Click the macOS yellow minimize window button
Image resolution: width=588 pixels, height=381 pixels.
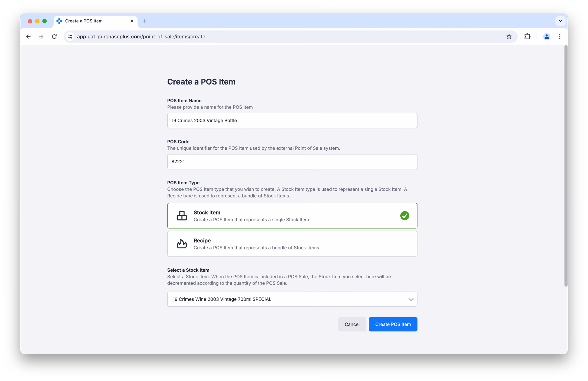37,21
